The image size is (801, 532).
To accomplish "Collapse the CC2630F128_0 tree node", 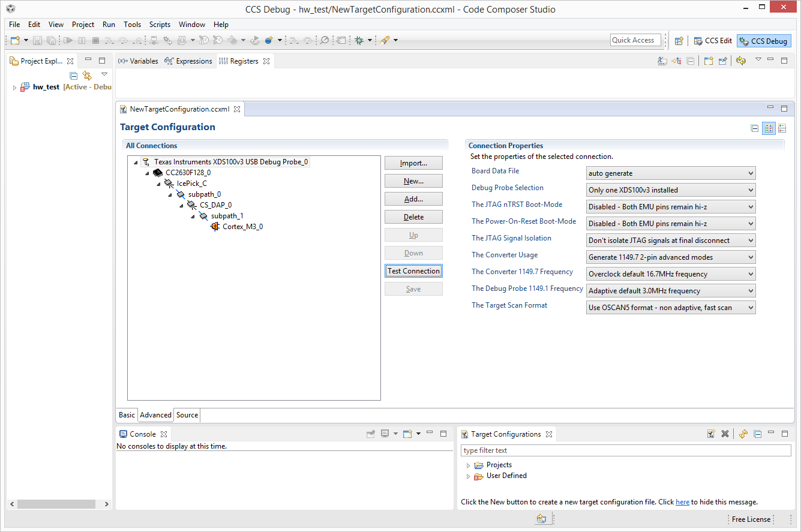I will tap(148, 173).
